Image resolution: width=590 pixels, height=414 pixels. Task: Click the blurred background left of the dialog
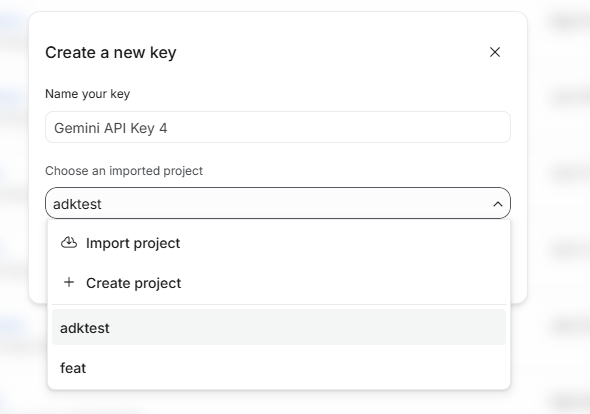(14, 207)
